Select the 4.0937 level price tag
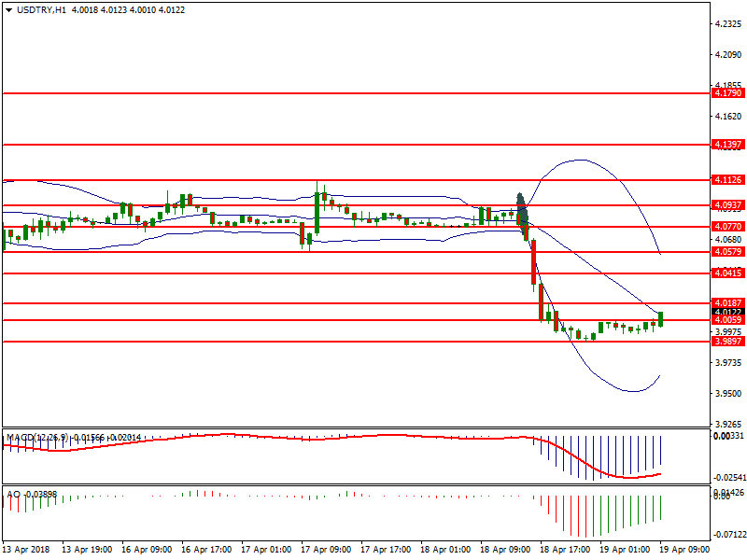 [726, 204]
